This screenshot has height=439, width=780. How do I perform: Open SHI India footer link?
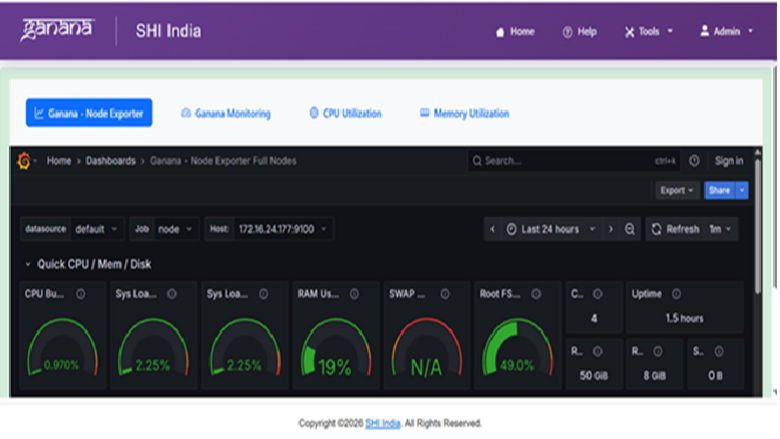[x=383, y=423]
